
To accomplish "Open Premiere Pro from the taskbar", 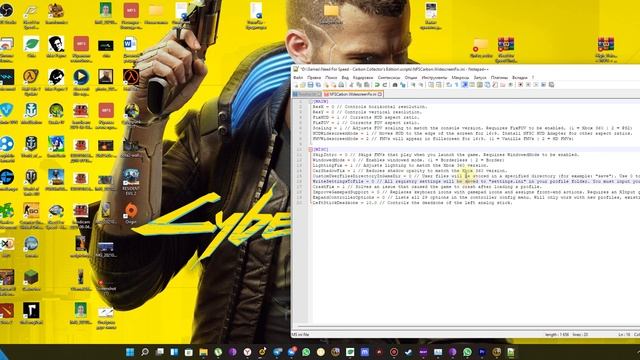I will (x=482, y=352).
